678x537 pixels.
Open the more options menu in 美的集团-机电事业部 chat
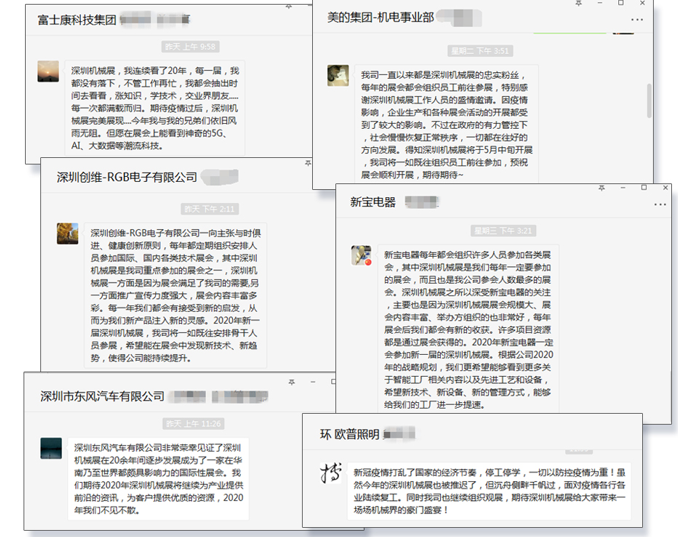tap(636, 19)
